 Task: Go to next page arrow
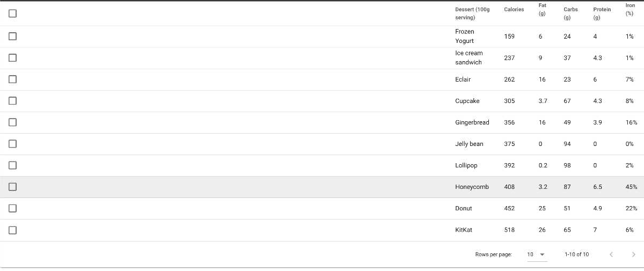tap(634, 254)
